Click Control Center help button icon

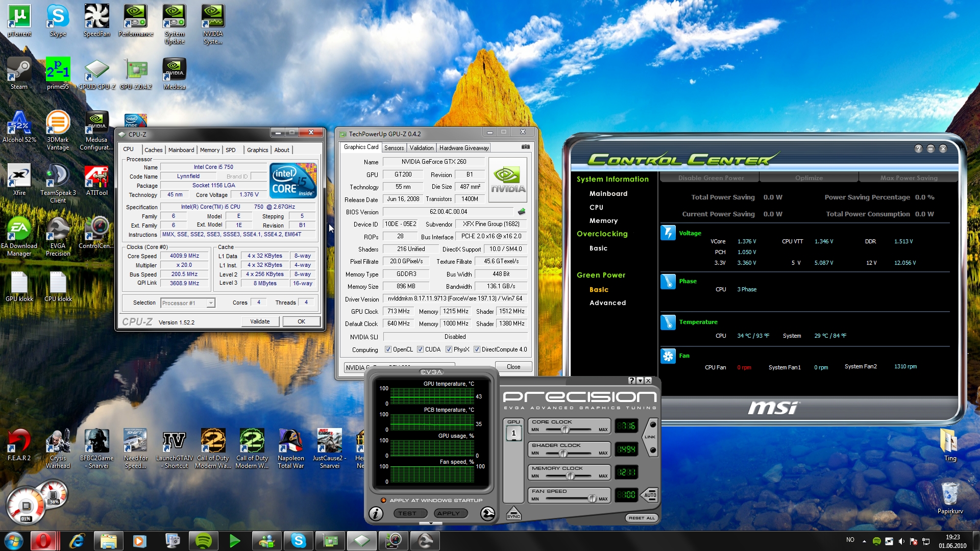click(x=918, y=148)
